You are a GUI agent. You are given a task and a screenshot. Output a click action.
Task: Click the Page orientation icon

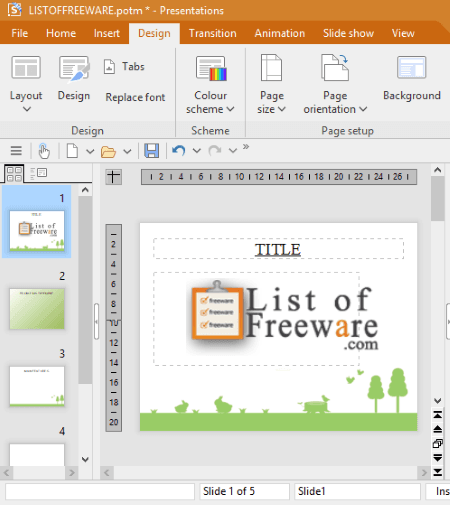[335, 68]
